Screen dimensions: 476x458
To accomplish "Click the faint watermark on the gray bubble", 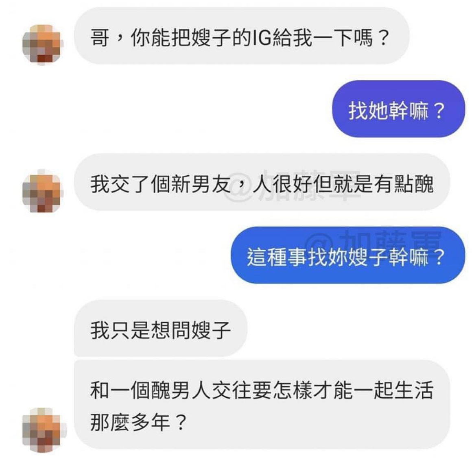I will [293, 185].
